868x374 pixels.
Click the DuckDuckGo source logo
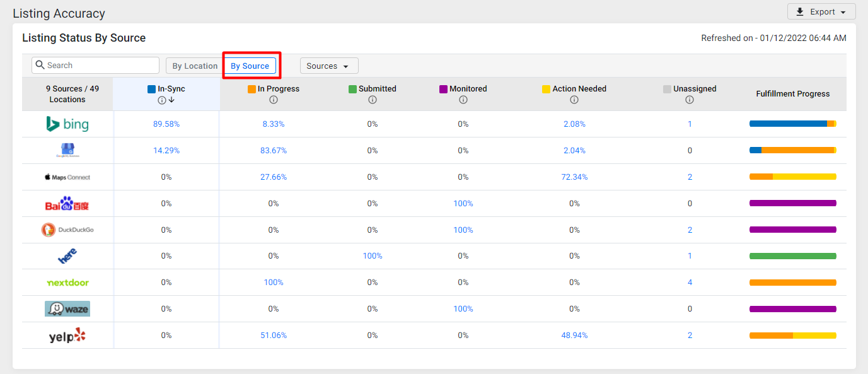tap(67, 230)
